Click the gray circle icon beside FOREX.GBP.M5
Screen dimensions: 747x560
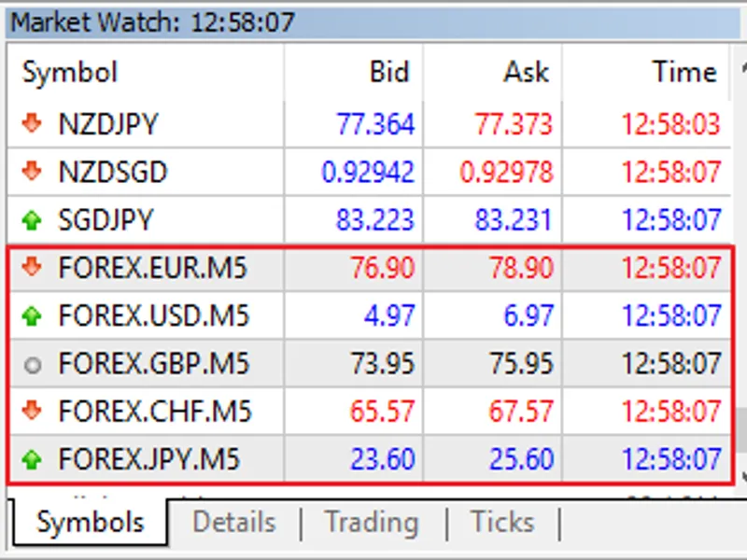(33, 365)
